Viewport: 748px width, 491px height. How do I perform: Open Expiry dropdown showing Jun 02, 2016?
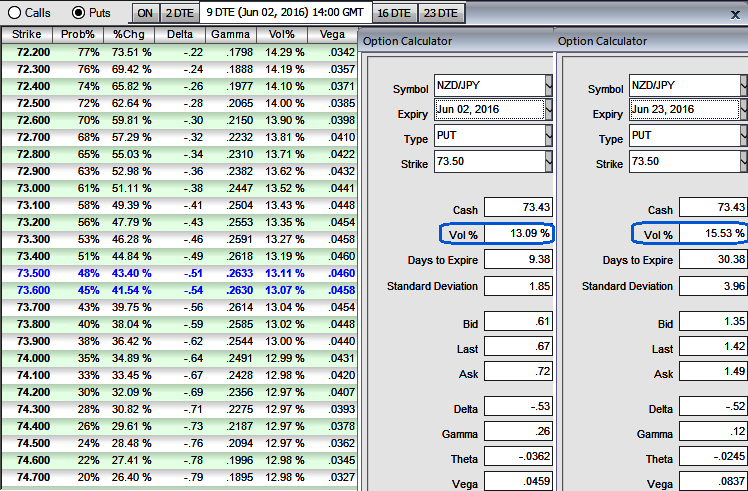click(x=549, y=110)
